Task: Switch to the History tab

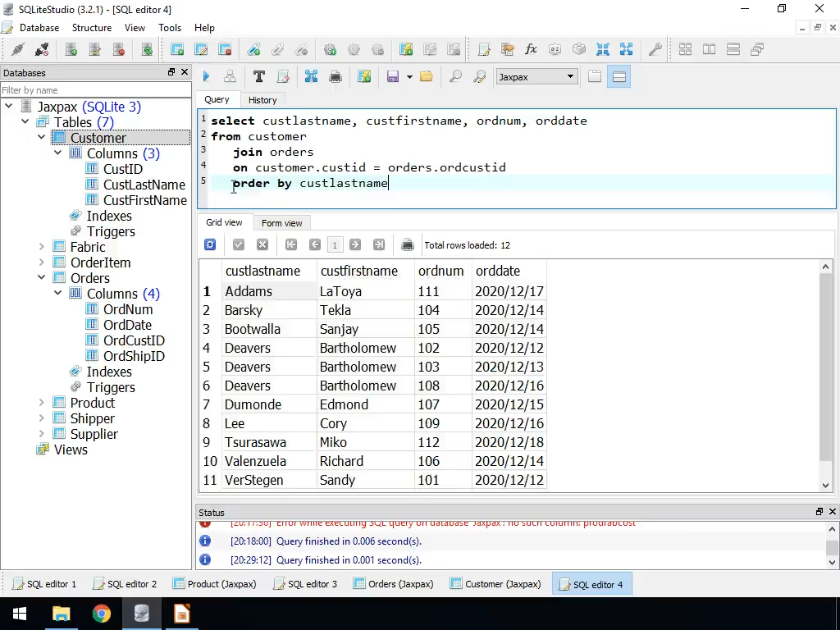Action: click(262, 99)
